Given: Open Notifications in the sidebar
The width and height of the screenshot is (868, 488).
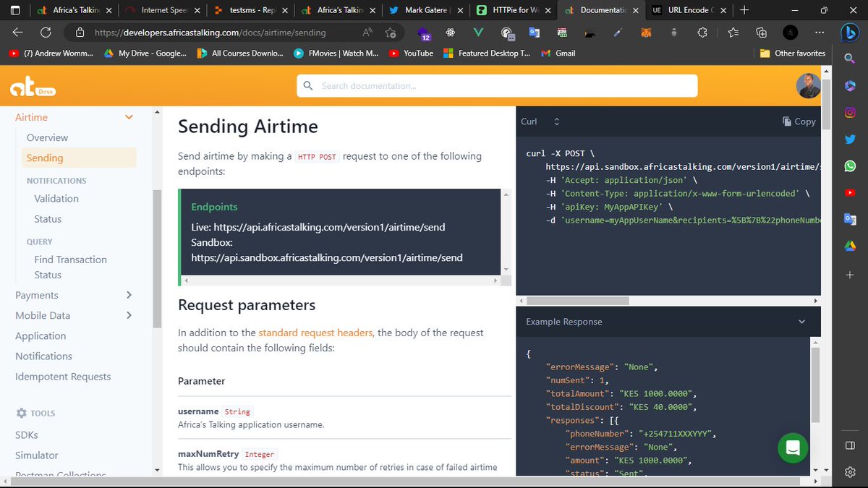Looking at the screenshot, I should point(43,356).
